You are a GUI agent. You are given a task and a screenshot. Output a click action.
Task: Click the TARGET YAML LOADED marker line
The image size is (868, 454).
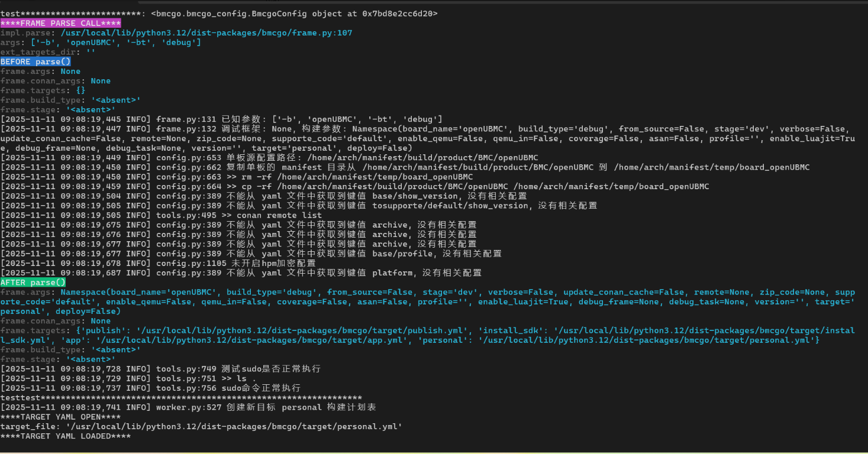[x=65, y=436]
